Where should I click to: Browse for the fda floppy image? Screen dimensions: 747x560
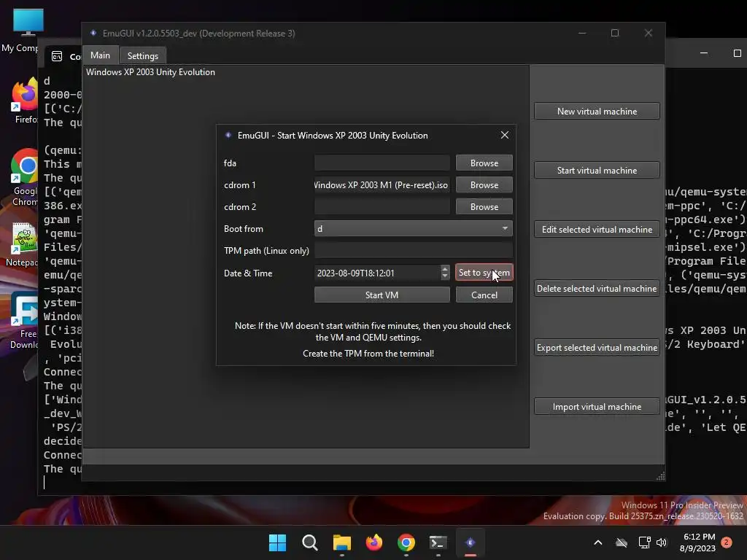[x=484, y=163]
